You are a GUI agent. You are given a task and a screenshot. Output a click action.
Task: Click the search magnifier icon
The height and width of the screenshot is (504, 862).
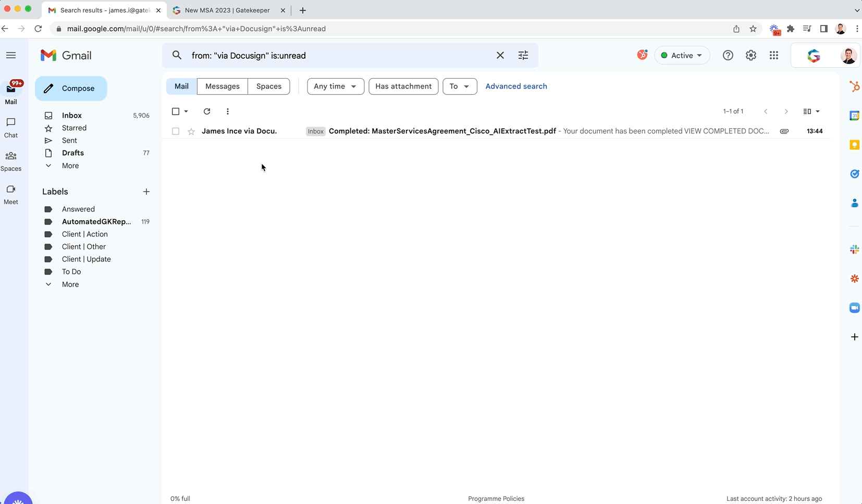point(177,55)
